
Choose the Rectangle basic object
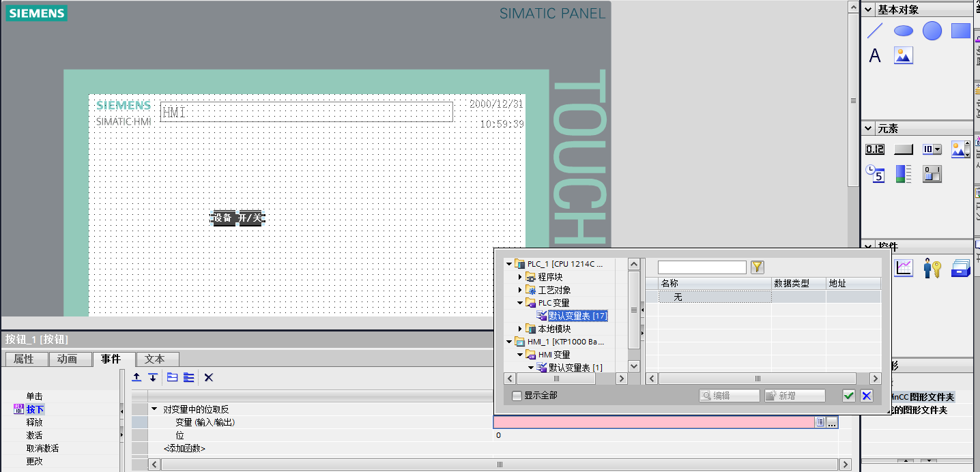point(960,30)
